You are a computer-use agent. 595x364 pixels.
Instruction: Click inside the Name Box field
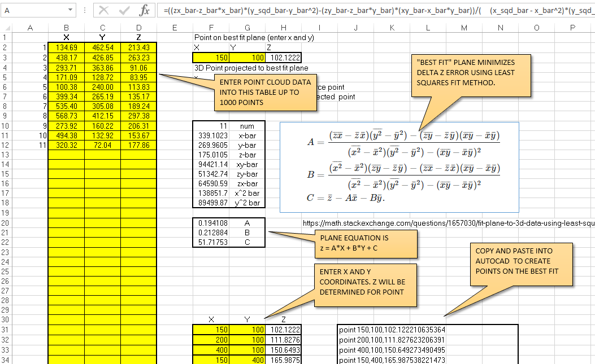click(33, 10)
